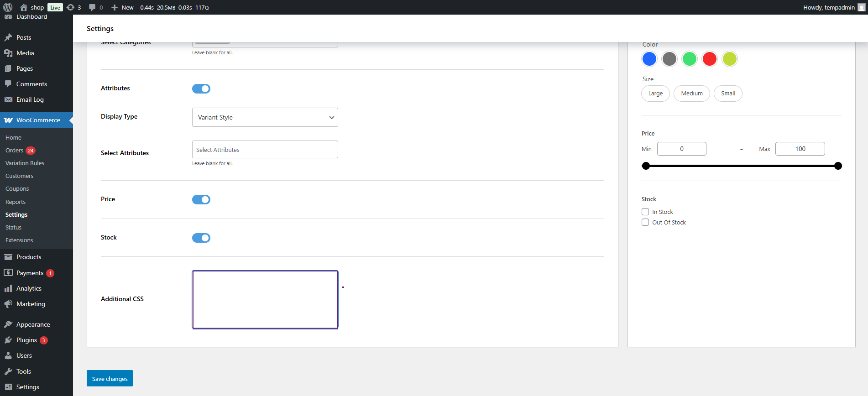The height and width of the screenshot is (396, 868).
Task: Open the Email Log envelope icon
Action: coord(8,99)
